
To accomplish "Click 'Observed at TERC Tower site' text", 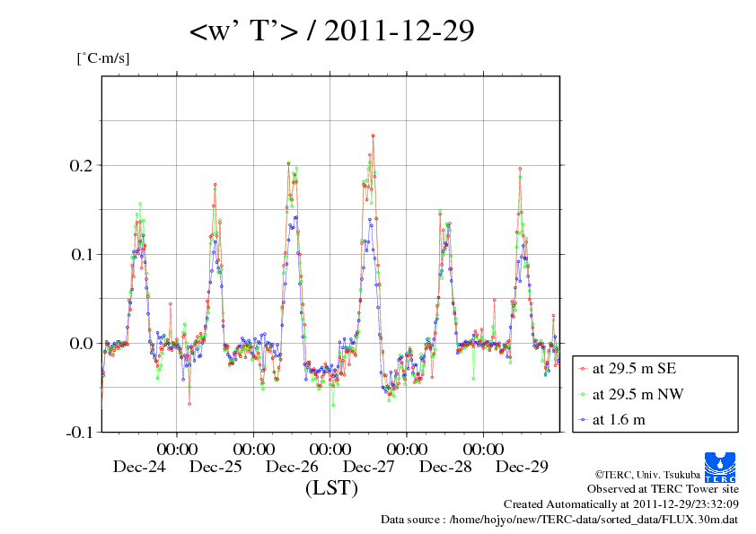I will click(x=663, y=489).
